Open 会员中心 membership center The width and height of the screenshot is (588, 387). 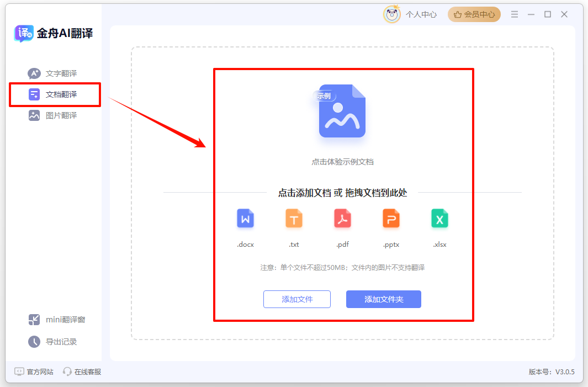474,14
